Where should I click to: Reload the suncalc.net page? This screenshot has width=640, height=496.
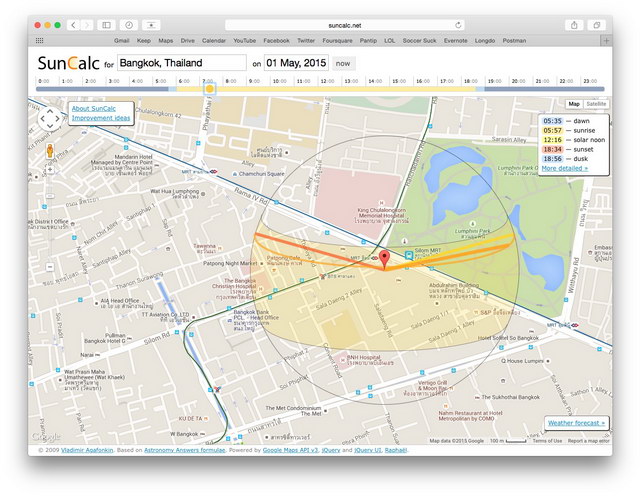[458, 24]
